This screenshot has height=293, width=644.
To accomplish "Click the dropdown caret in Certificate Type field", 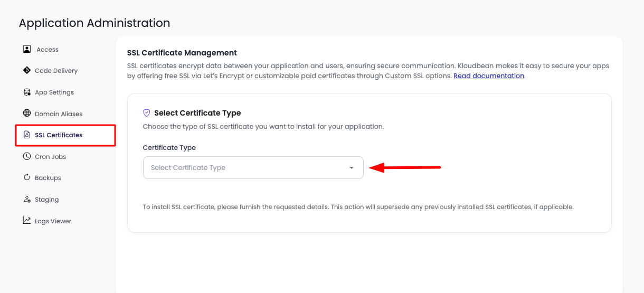I will click(352, 168).
